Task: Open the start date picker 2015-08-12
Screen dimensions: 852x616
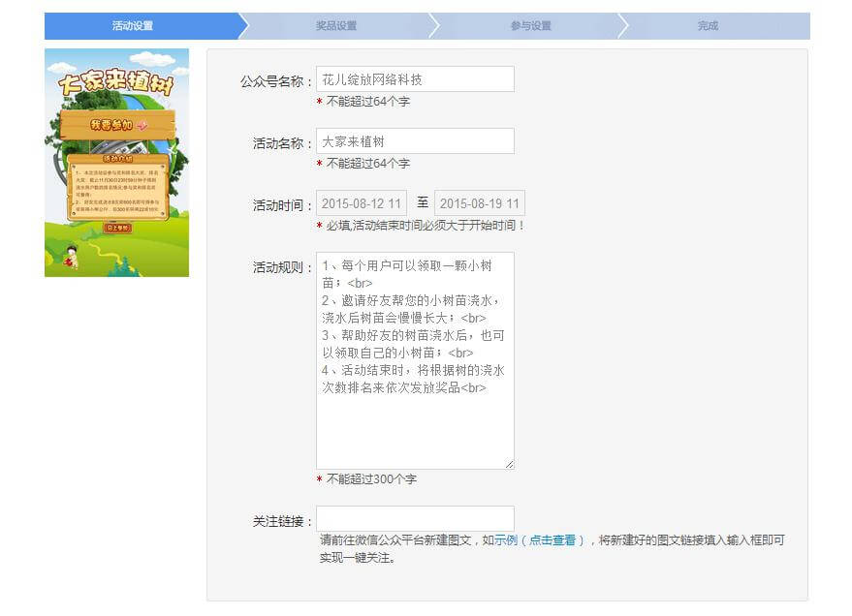Action: point(362,203)
